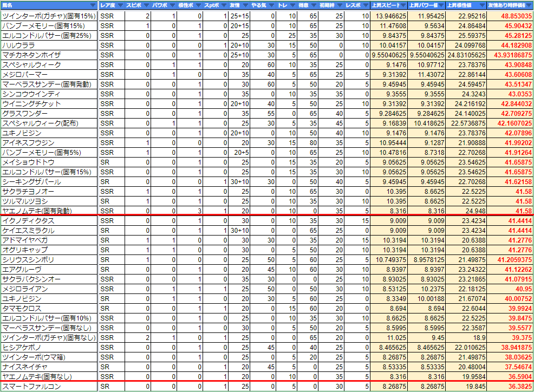Select the メジロパーマー name cell
This screenshot has height=392, width=534.
coord(49,75)
